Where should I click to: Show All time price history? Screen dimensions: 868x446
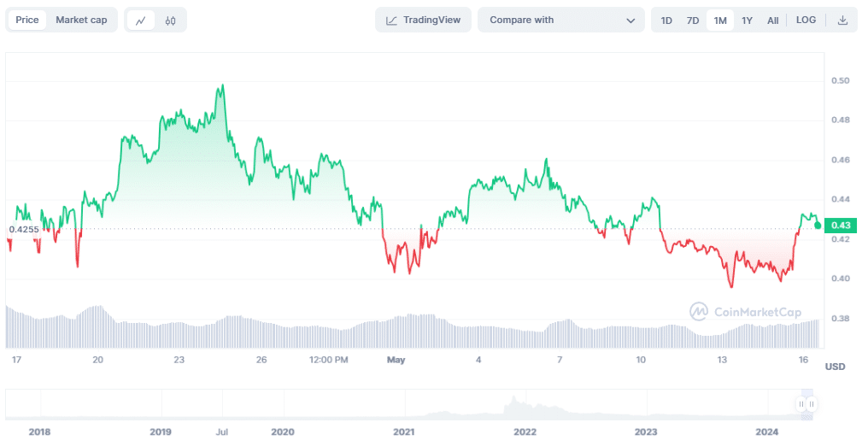pos(772,21)
